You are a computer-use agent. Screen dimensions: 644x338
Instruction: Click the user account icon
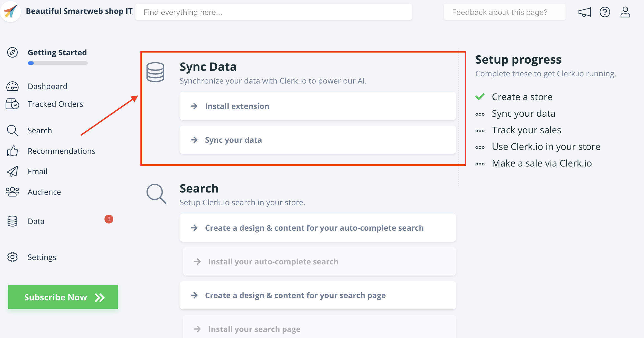pos(625,12)
